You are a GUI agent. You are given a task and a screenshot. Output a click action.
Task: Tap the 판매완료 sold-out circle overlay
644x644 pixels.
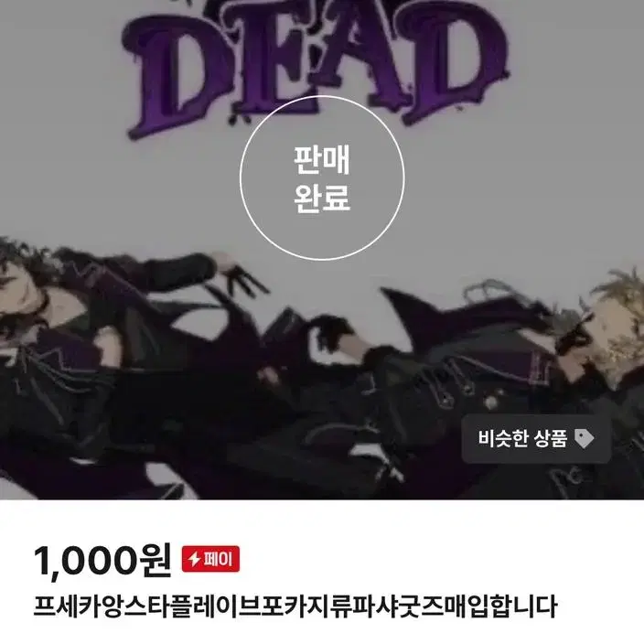pos(322,178)
